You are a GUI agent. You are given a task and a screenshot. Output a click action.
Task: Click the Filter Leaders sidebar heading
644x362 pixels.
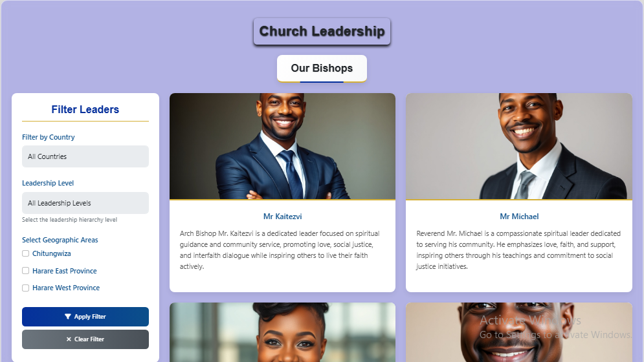coord(85,110)
